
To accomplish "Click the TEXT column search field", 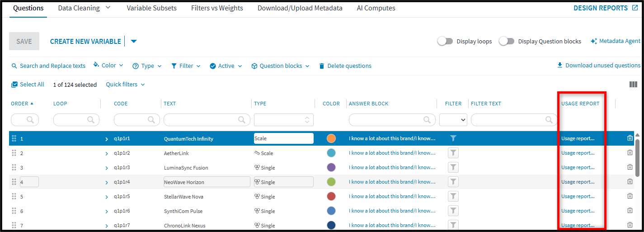I will (207, 120).
